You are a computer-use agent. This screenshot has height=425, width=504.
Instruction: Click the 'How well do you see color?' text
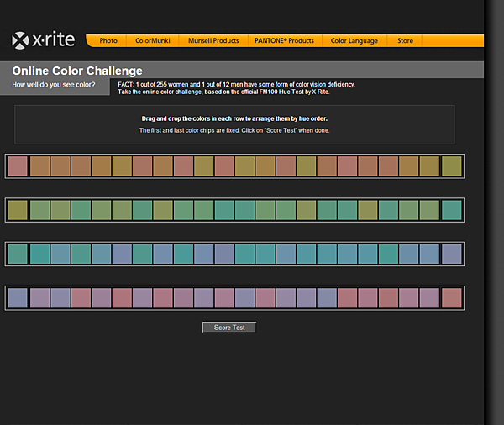[54, 85]
